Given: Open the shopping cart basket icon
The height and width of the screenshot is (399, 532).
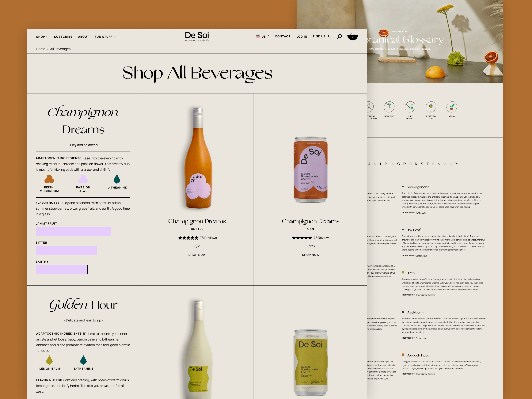Looking at the screenshot, I should tap(353, 36).
